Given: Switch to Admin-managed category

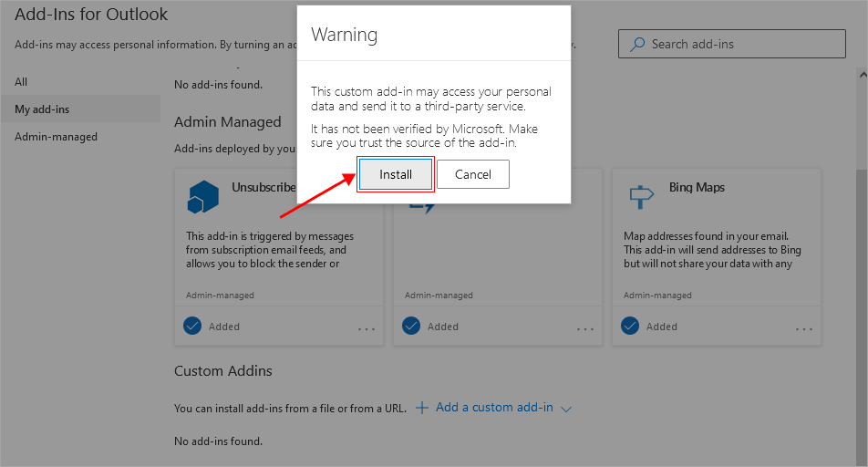Looking at the screenshot, I should (56, 137).
